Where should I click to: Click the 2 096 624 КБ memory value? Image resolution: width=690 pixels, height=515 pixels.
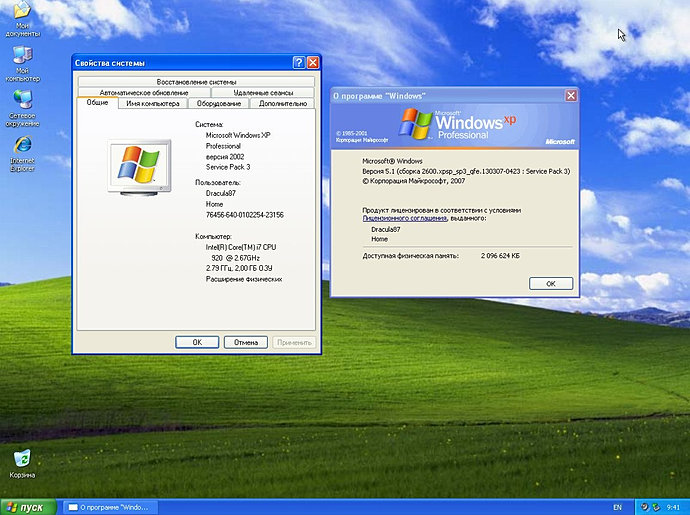pyautogui.click(x=500, y=256)
